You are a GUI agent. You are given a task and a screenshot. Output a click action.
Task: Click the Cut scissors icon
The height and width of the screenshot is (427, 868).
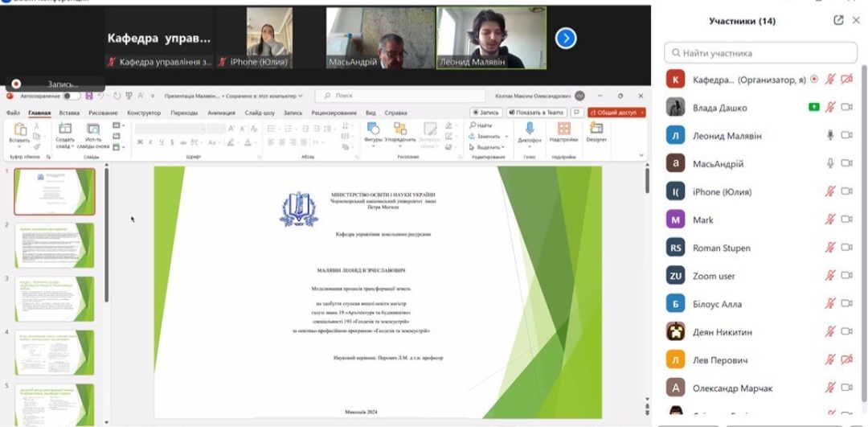pos(36,125)
